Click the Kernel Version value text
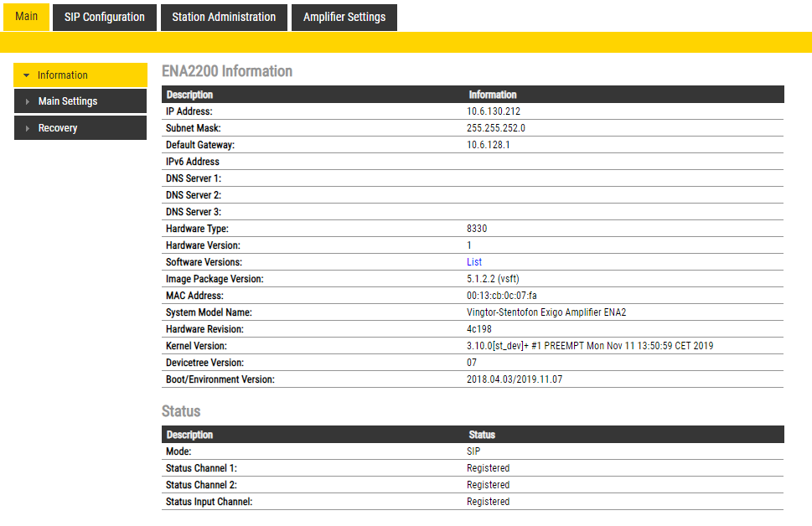Screen dimensions: 812x526 pos(590,346)
